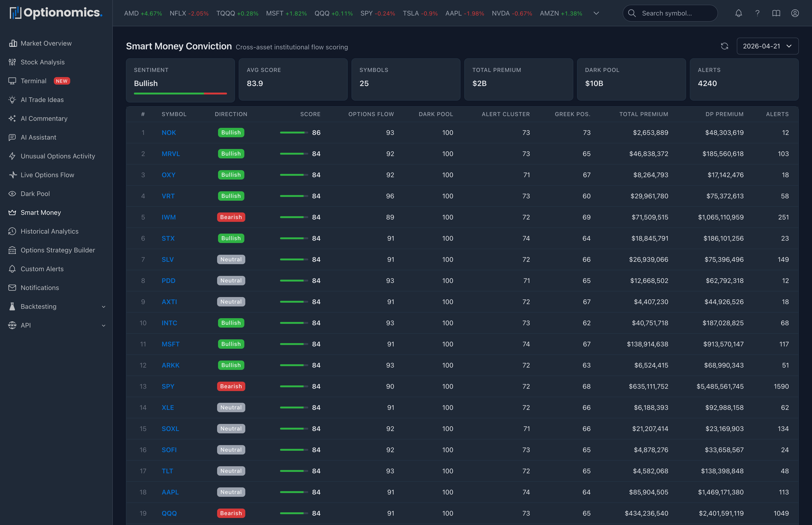Viewport: 812px width, 525px height.
Task: Expand the ticker tape chevron
Action: 596,13
